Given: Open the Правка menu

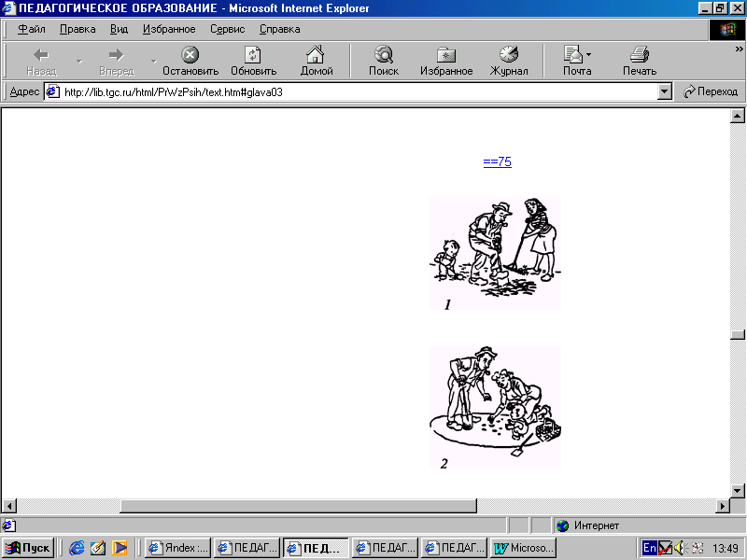Looking at the screenshot, I should (x=78, y=29).
